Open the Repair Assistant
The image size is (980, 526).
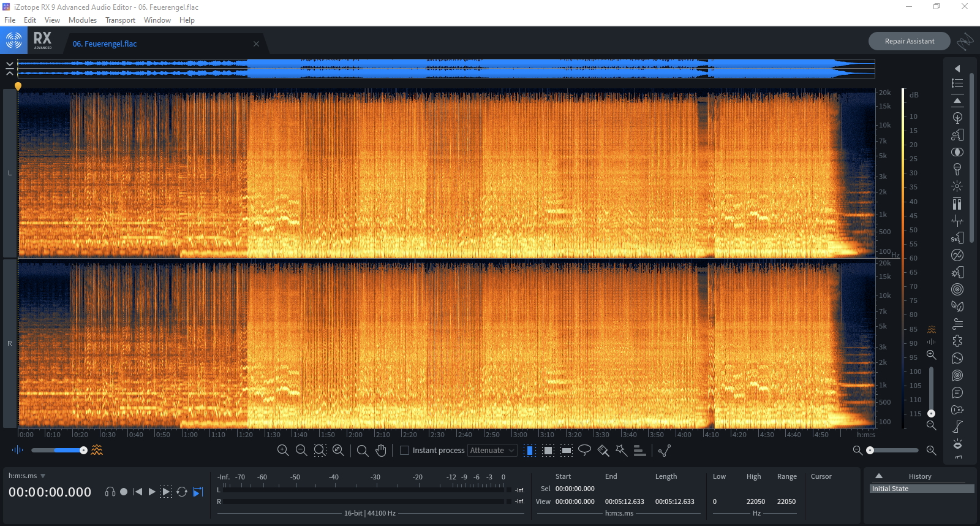click(910, 41)
